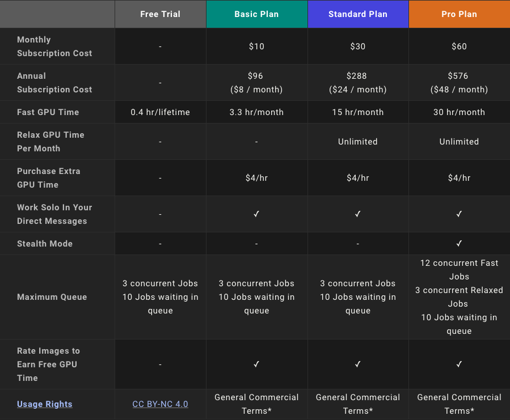Click the $288 Standard annual cost cell

pyautogui.click(x=358, y=83)
